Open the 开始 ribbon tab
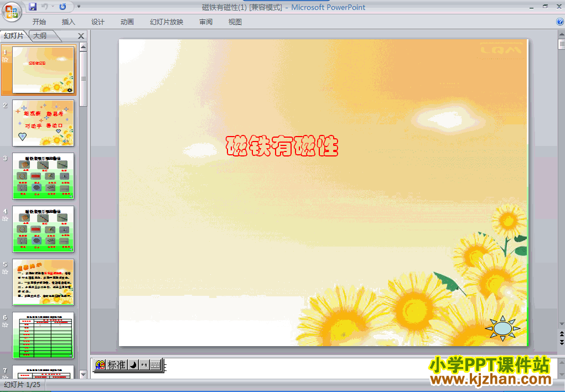565x392 pixels. point(39,22)
